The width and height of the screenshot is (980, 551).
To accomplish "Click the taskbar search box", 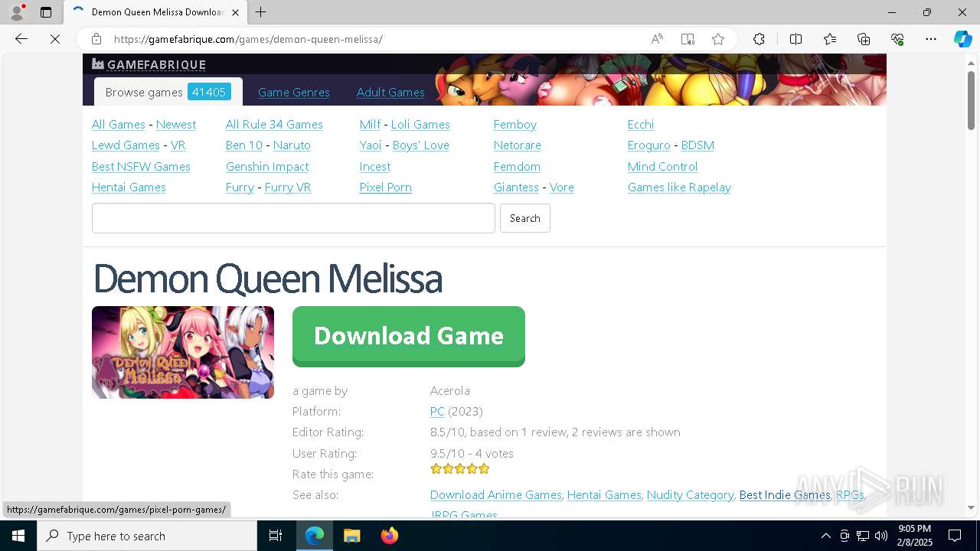I will (x=147, y=536).
